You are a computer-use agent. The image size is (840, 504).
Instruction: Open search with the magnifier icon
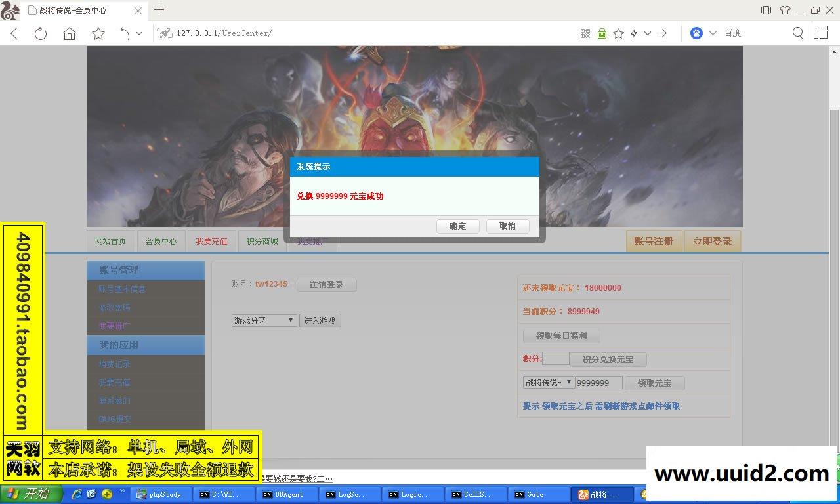point(798,33)
